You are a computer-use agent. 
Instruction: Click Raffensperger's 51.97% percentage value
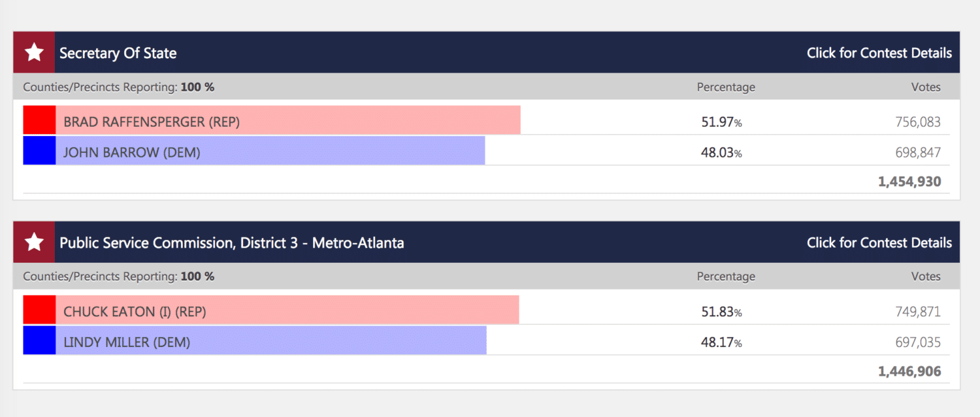[x=721, y=122]
